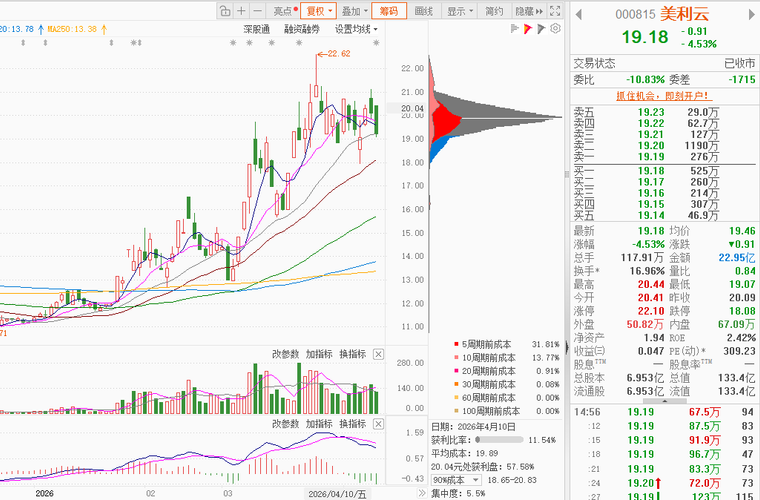
Task: Click 改参数 in the volume panel
Action: [285, 354]
